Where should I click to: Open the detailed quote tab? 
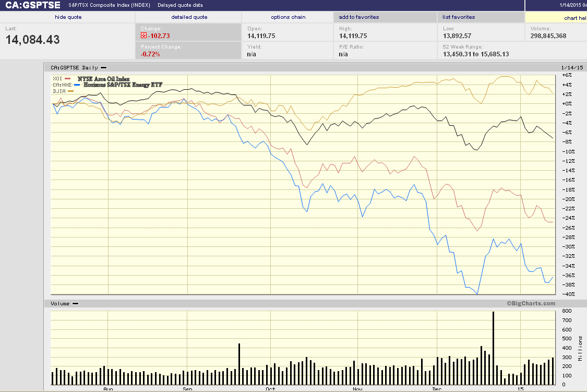(x=189, y=17)
